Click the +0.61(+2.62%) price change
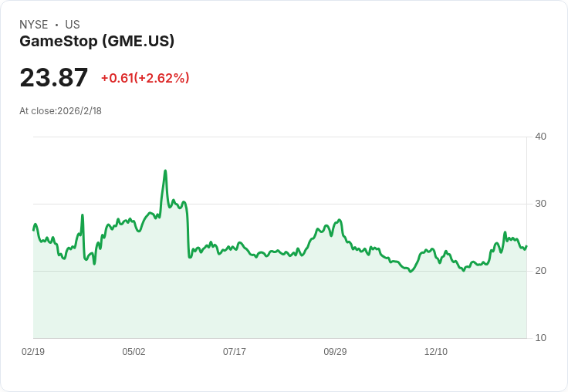The image size is (568, 392). pyautogui.click(x=145, y=78)
